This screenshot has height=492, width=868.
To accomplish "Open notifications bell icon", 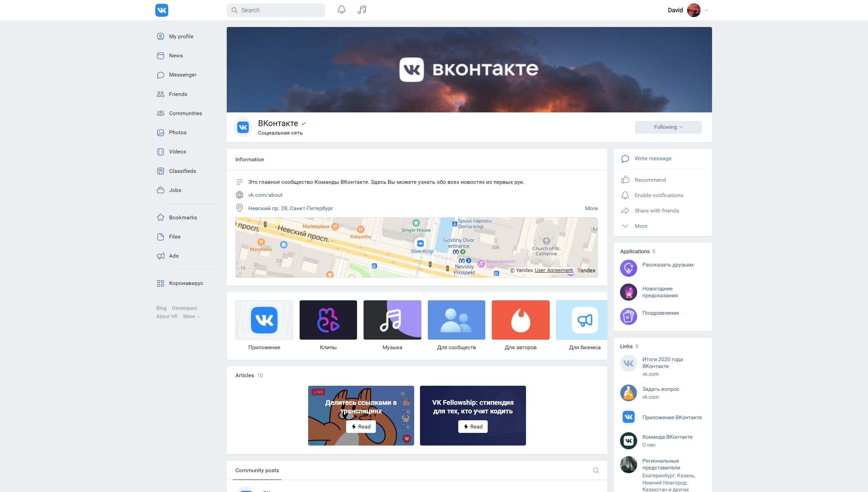I will tap(341, 10).
